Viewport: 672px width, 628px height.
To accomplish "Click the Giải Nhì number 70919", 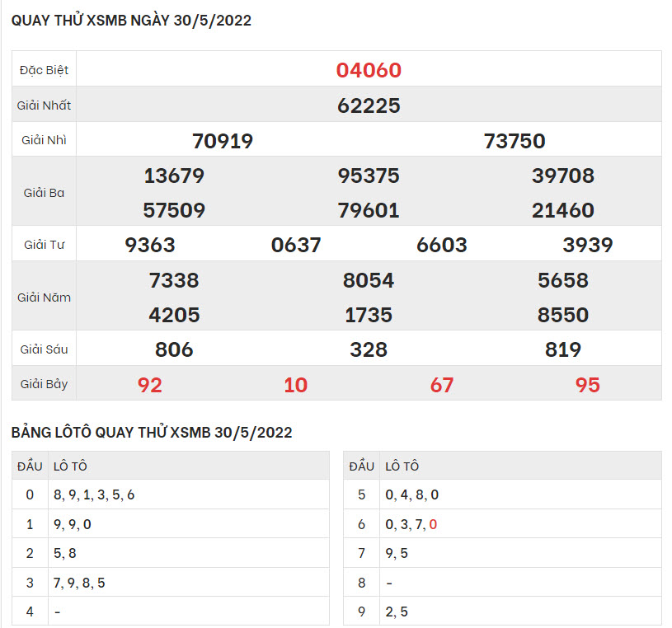I will click(223, 141).
